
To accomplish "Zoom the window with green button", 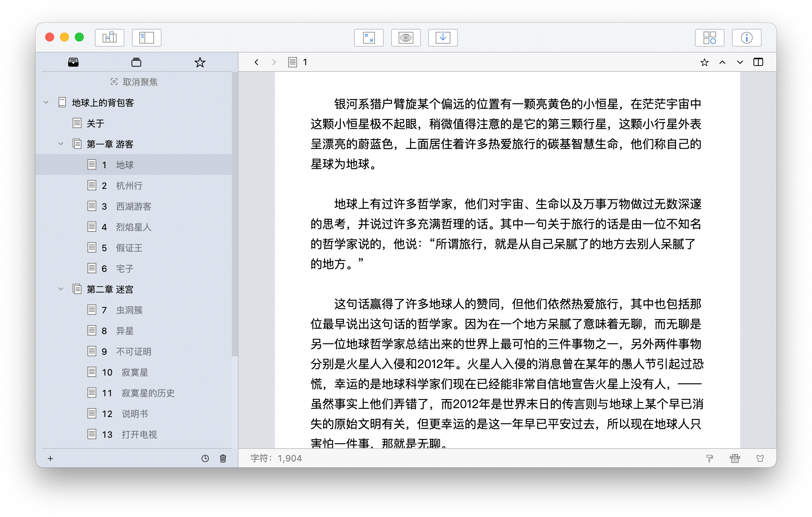I will (x=79, y=37).
